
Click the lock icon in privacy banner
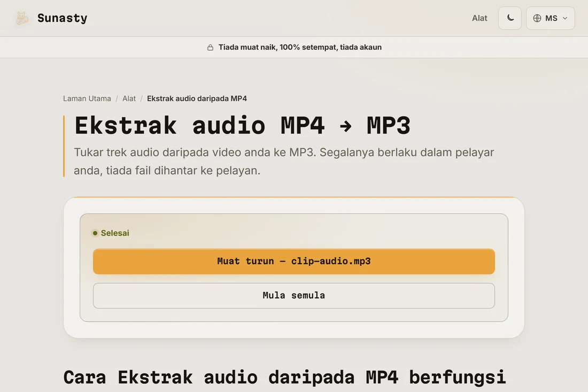pos(211,47)
